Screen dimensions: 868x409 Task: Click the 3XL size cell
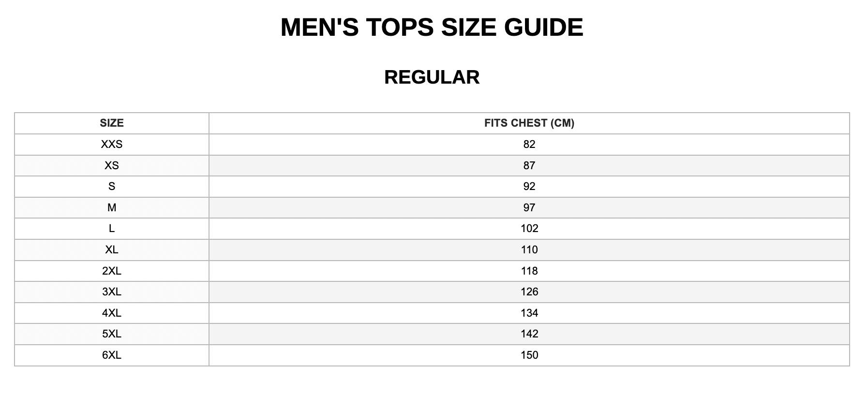point(112,292)
